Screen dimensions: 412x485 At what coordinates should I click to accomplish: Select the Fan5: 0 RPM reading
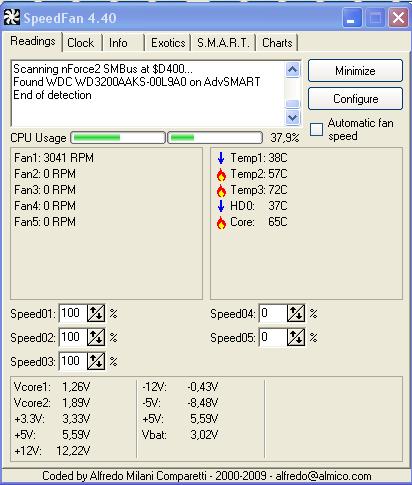coord(45,222)
